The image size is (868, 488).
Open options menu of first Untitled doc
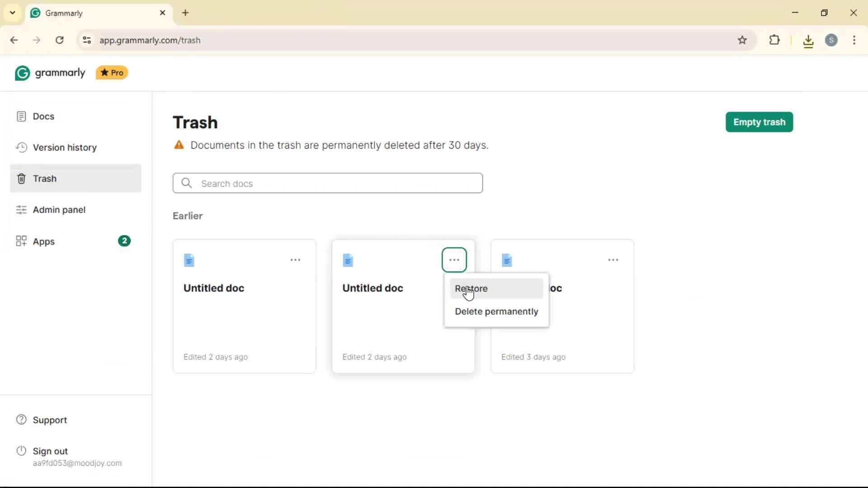295,260
